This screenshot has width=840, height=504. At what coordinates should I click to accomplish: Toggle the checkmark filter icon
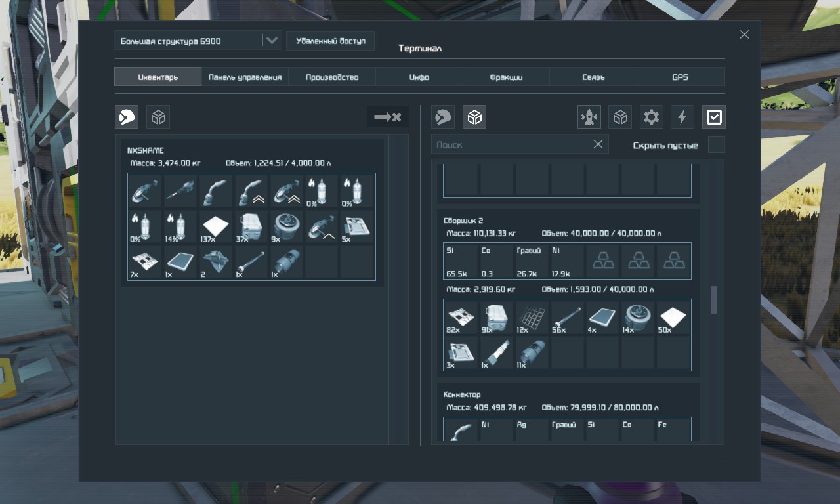[x=713, y=117]
